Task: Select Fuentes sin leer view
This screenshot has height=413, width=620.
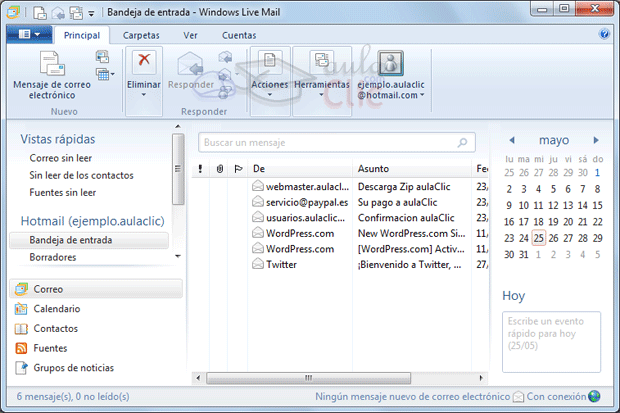Action: coord(62,193)
